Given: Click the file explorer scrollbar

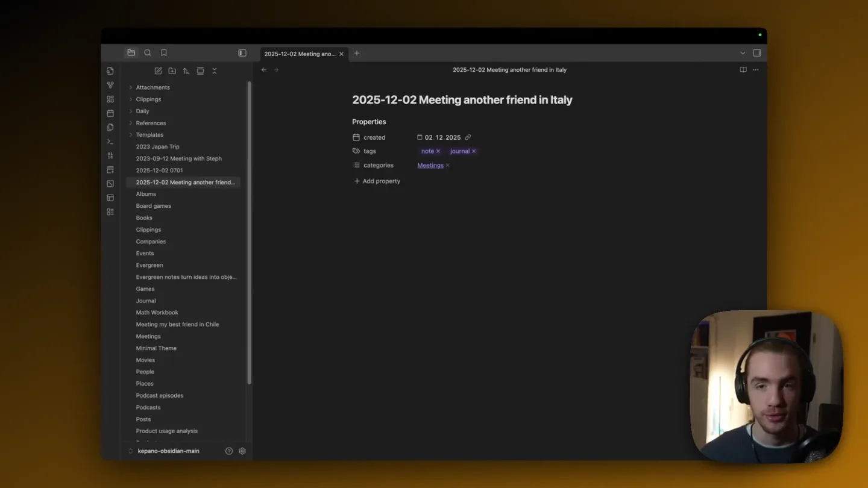Looking at the screenshot, I should click(x=249, y=233).
